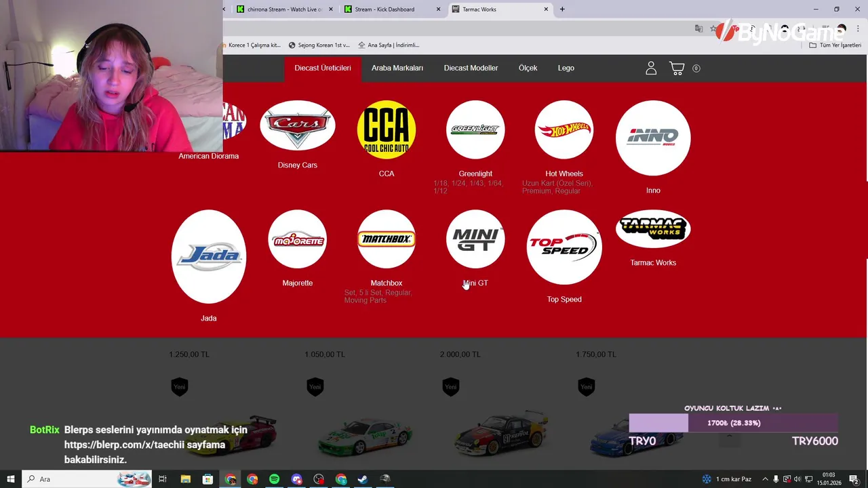Choose the Majorette brand logo
Image resolution: width=868 pixels, height=488 pixels.
tap(298, 239)
